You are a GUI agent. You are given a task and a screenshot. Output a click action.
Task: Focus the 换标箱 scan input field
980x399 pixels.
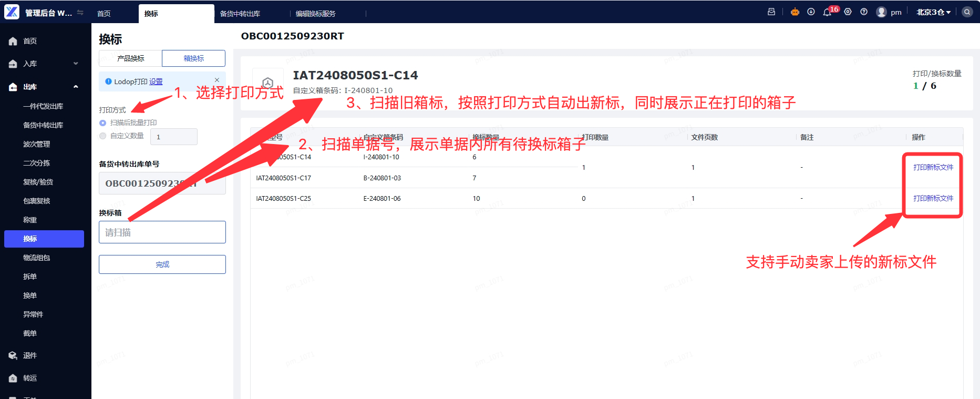click(162, 232)
